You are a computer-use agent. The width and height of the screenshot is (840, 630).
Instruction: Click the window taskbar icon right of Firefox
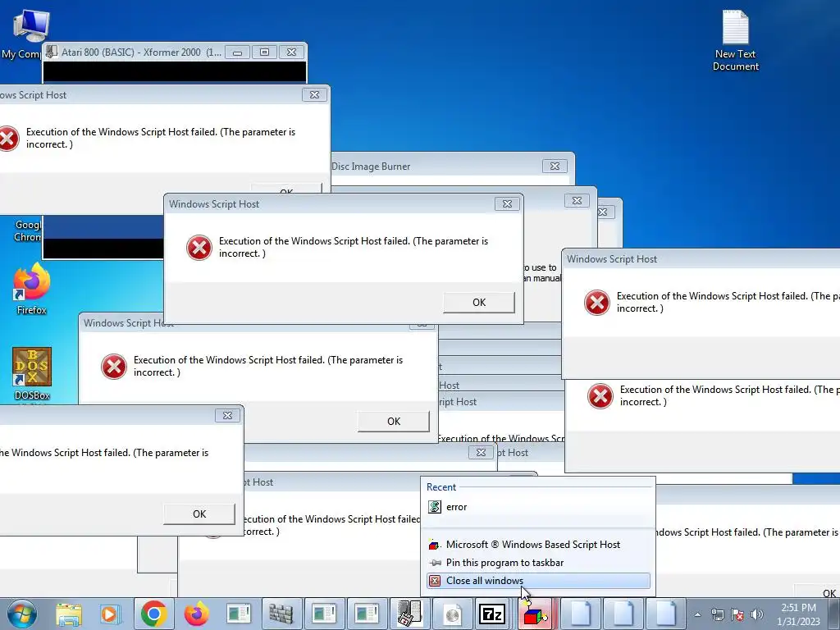(239, 614)
